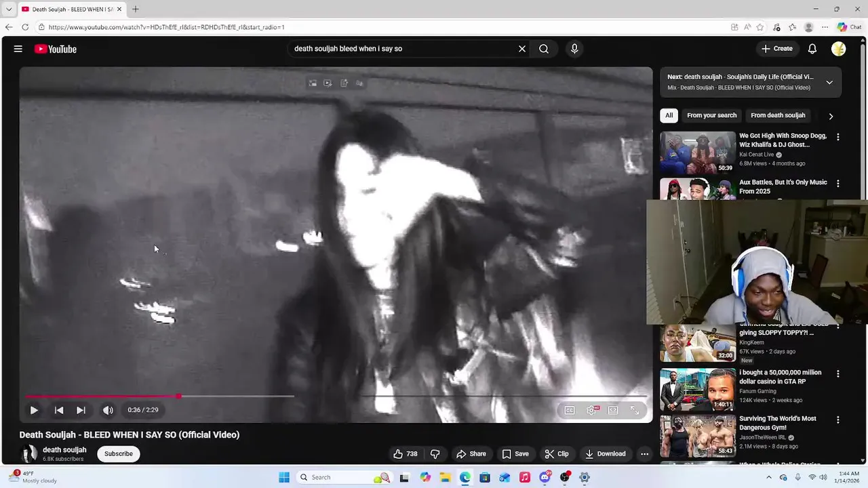Start voice search with the microphone
The height and width of the screenshot is (488, 868).
574,49
